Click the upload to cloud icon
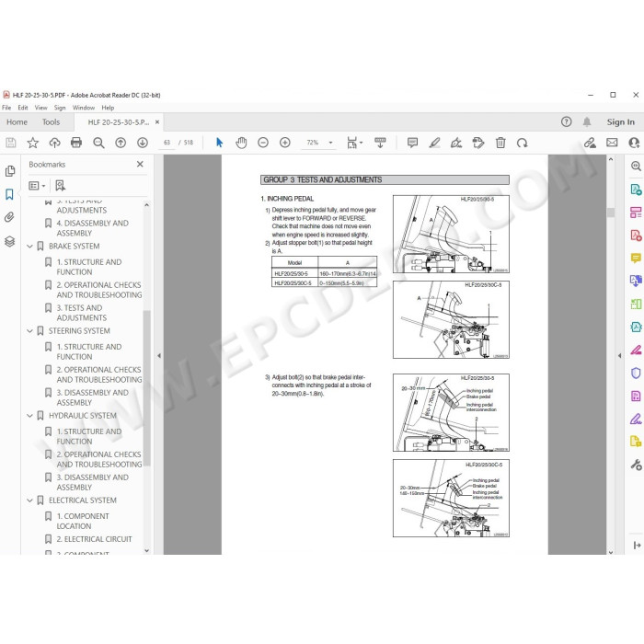 click(x=54, y=143)
